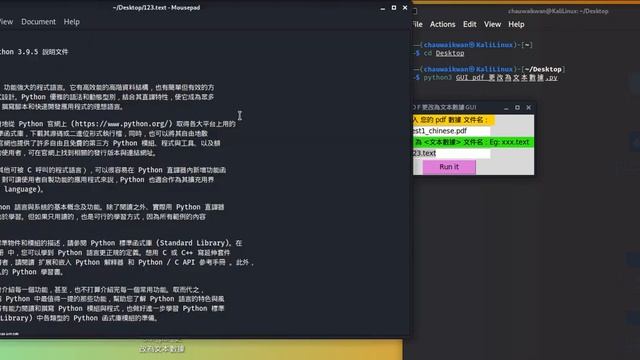Close the Mousepad window
The image size is (640, 360).
pyautogui.click(x=405, y=8)
